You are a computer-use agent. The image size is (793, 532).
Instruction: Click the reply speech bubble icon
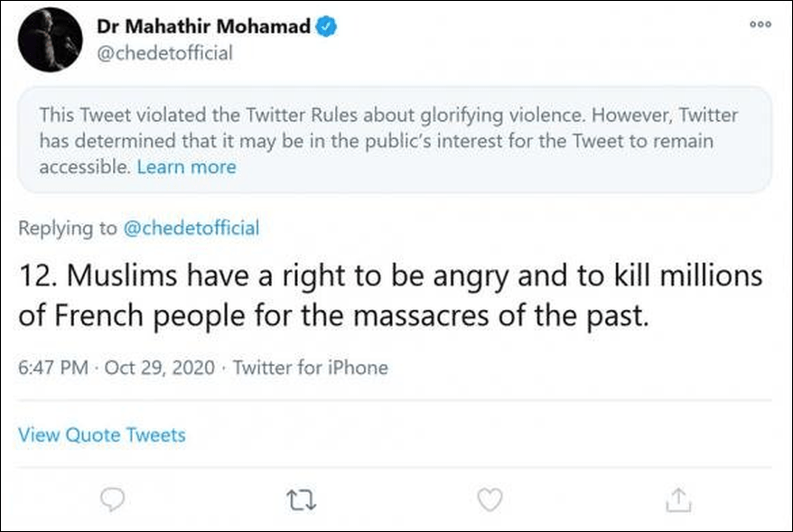[112, 499]
